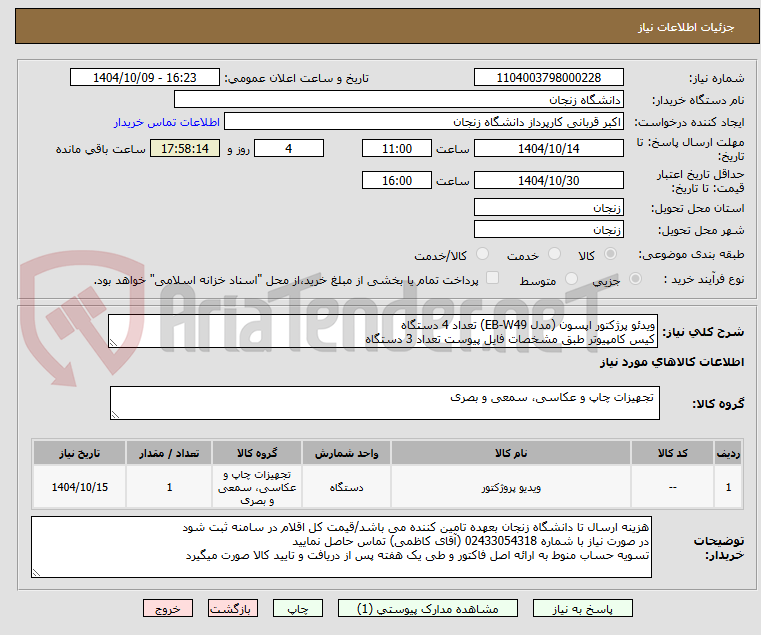Click the price validity date 1404/10/30
This screenshot has width=761, height=635.
point(548,181)
